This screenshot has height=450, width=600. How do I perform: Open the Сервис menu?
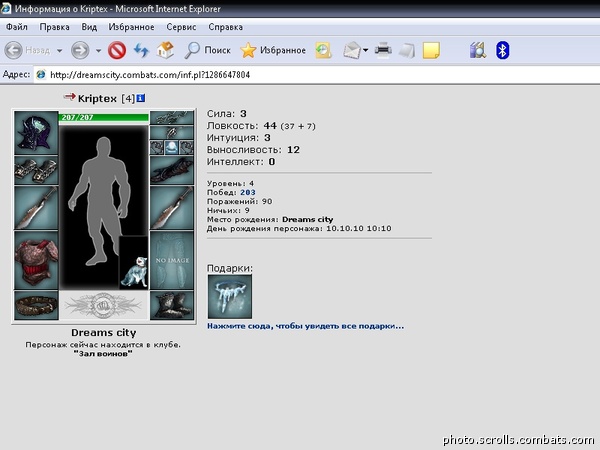tap(181, 27)
